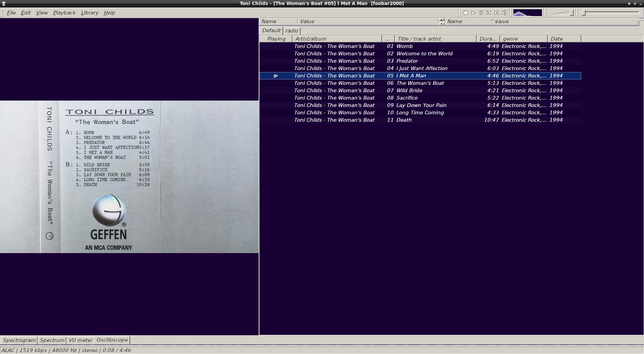Switch to the Spectrogram tab

(x=19, y=340)
